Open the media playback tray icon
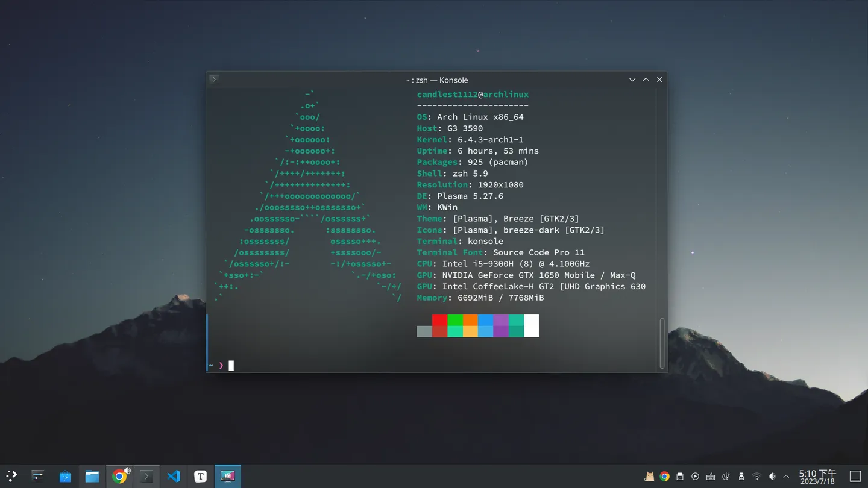 694,476
